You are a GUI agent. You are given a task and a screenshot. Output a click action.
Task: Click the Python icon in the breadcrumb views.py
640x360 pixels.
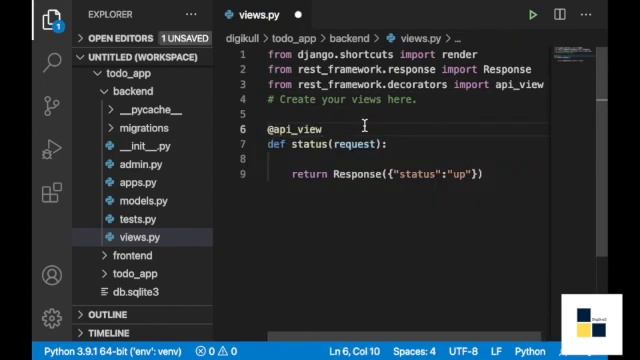coord(391,38)
